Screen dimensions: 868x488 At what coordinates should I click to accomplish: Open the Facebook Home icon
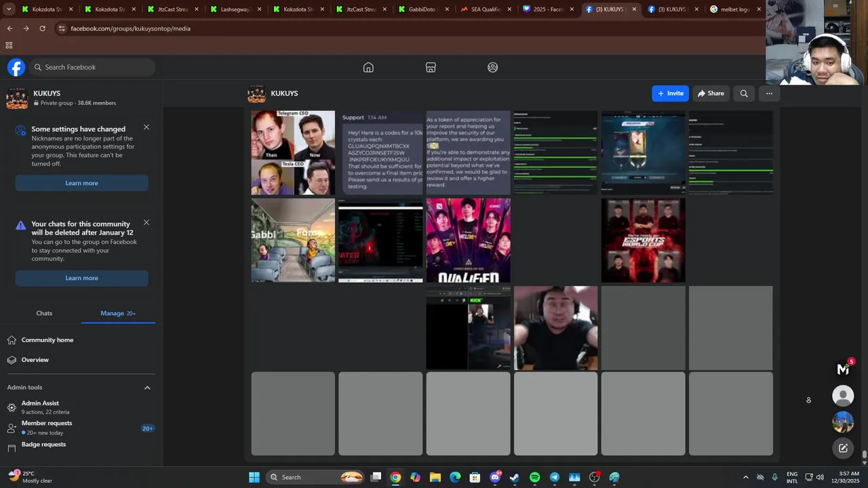coord(368,67)
